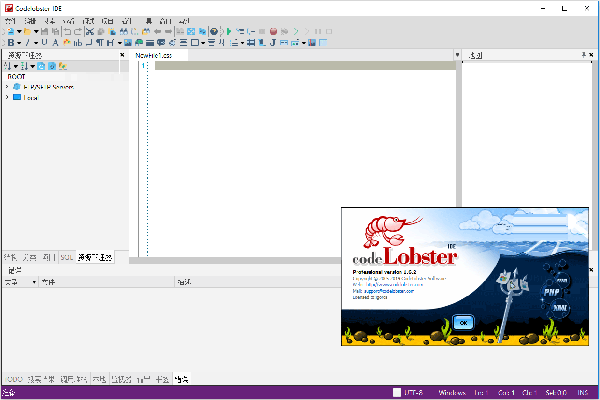Open the first column header dropdown in bottom panel
The height and width of the screenshot is (400, 600).
pyautogui.click(x=34, y=282)
